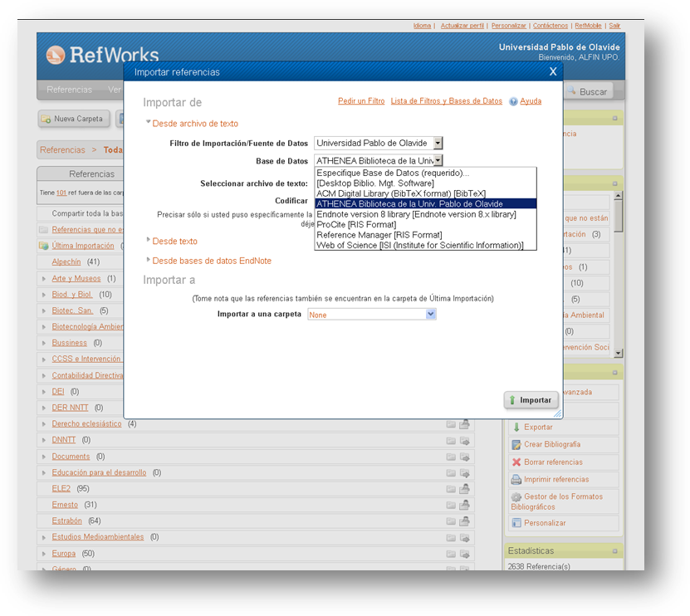Image resolution: width=690 pixels, height=616 pixels.
Task: Pick Reference Manager [RIS Format] option
Action: (425, 235)
